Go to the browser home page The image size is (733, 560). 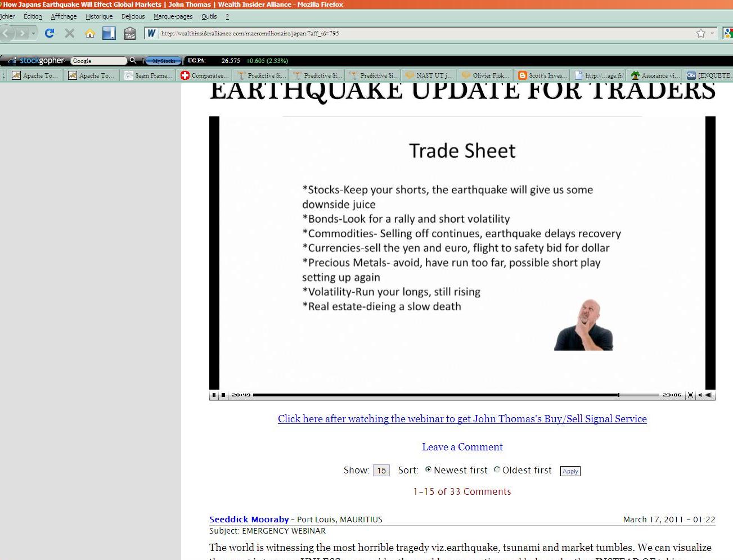[x=90, y=33]
